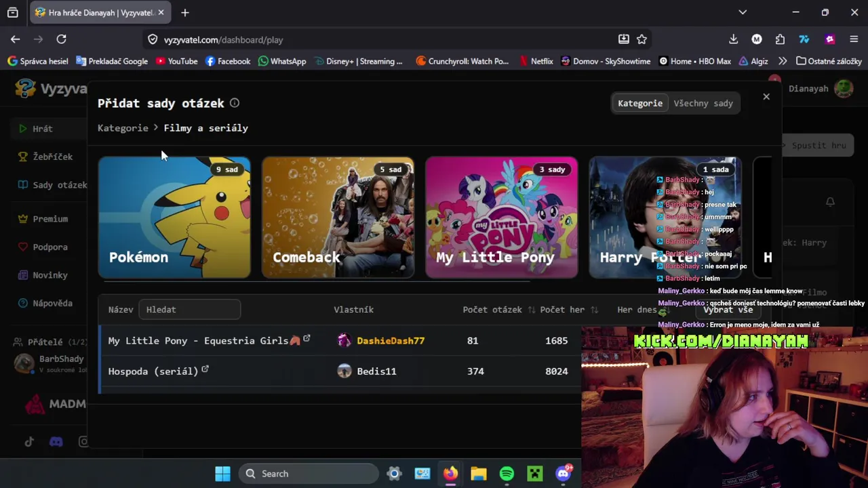
Task: Open Ostatné záložky bookmarks folder
Action: 829,61
